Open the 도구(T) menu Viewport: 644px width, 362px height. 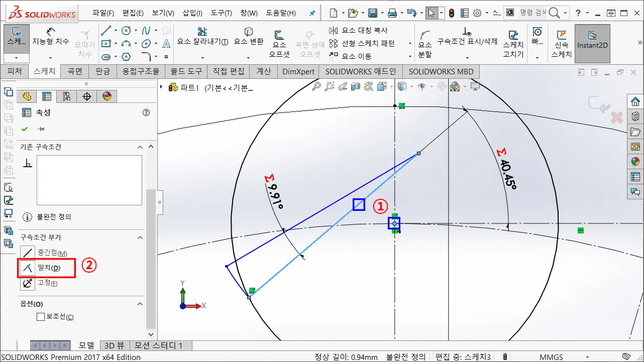click(x=222, y=13)
